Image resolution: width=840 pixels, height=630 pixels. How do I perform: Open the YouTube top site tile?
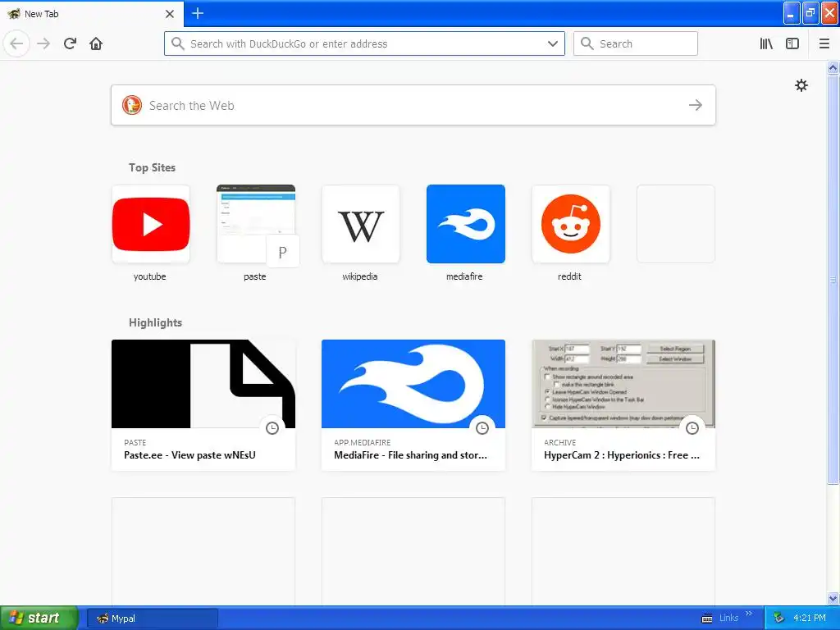151,224
